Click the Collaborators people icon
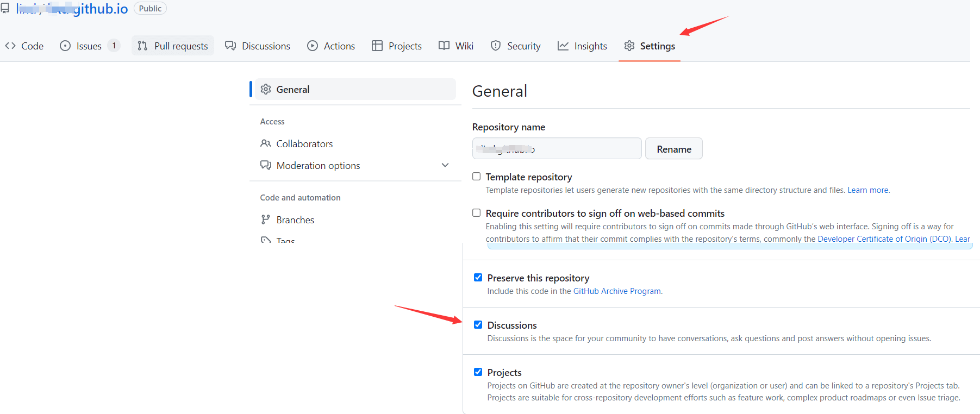 [266, 143]
